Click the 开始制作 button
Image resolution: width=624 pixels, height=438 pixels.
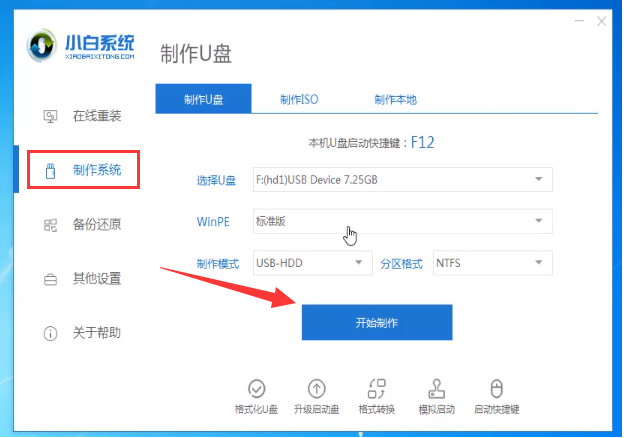pyautogui.click(x=377, y=323)
